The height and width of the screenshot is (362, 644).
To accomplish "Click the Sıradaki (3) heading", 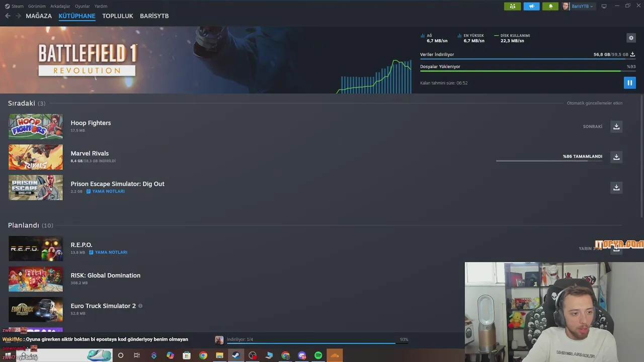I will click(27, 103).
